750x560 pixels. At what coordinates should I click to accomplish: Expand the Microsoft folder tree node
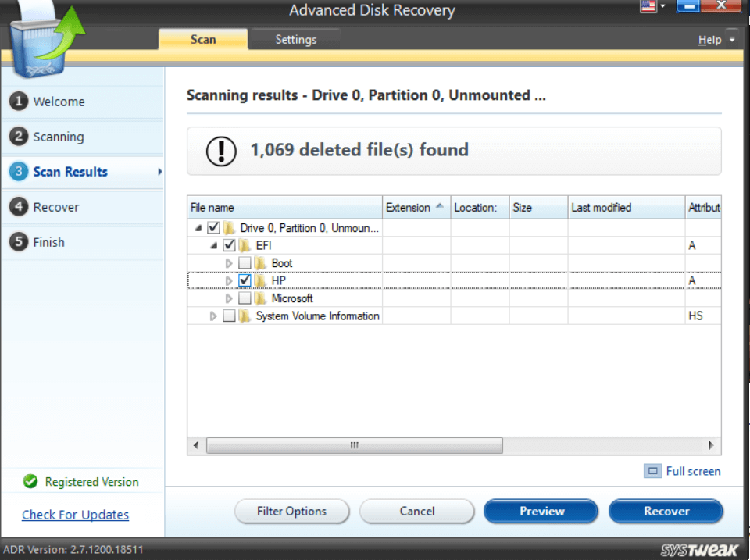[x=229, y=298]
